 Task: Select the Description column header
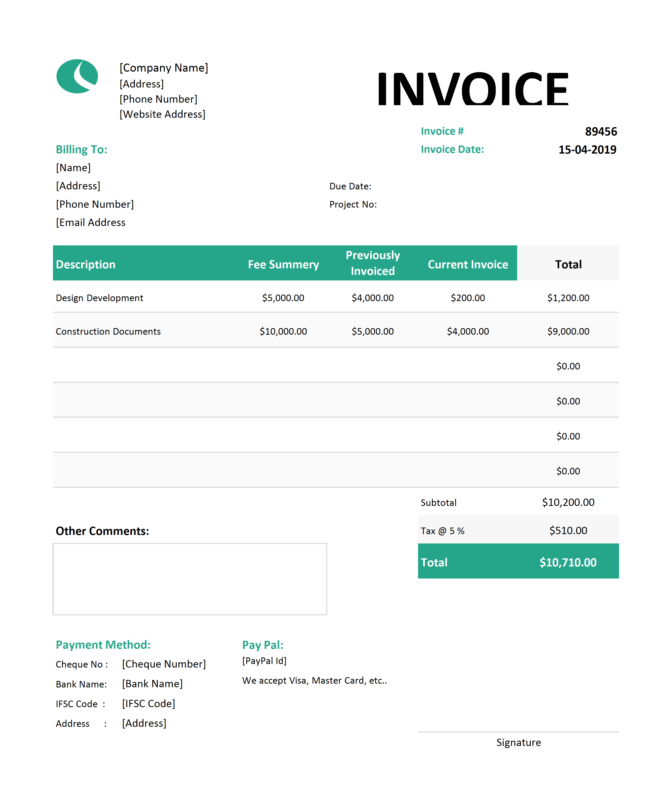[x=86, y=264]
